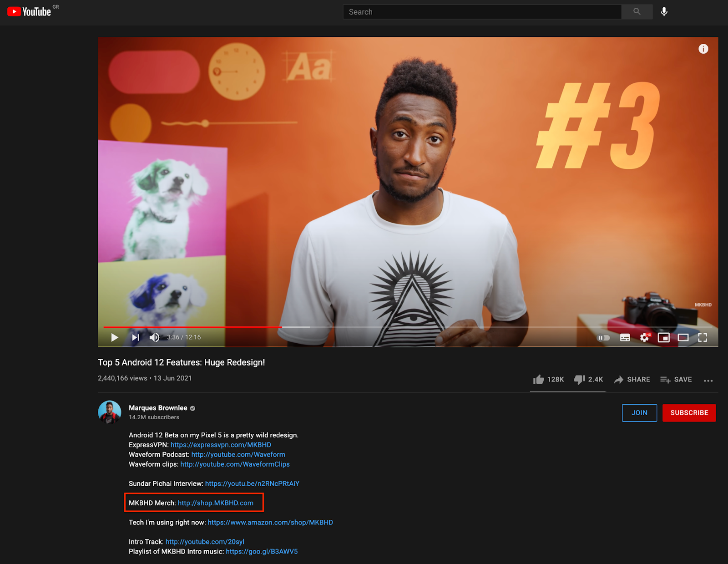Open the YouTube home logo
The image size is (728, 564).
click(30, 11)
